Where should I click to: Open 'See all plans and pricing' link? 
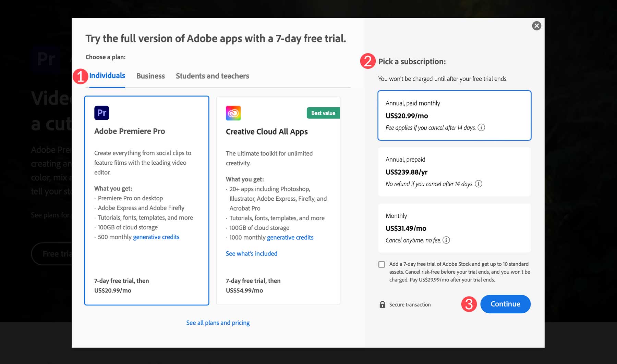point(218,323)
